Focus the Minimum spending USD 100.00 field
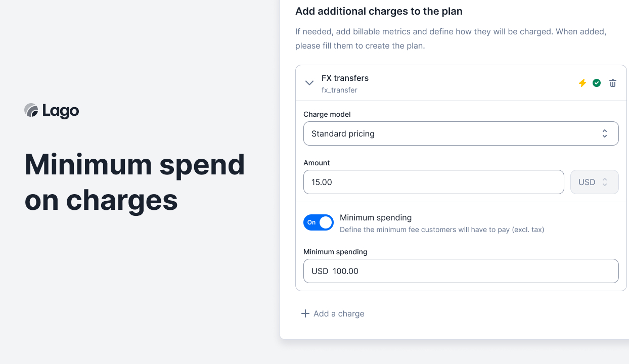The width and height of the screenshot is (629, 364). click(461, 271)
